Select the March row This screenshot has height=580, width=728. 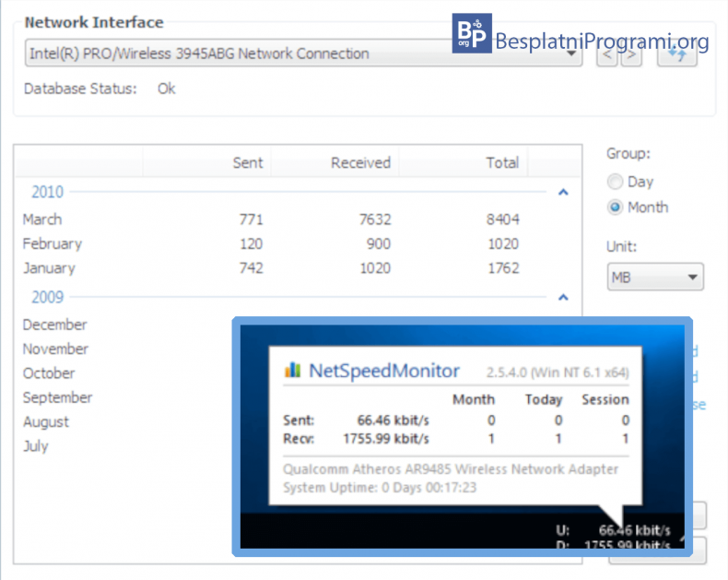click(297, 219)
